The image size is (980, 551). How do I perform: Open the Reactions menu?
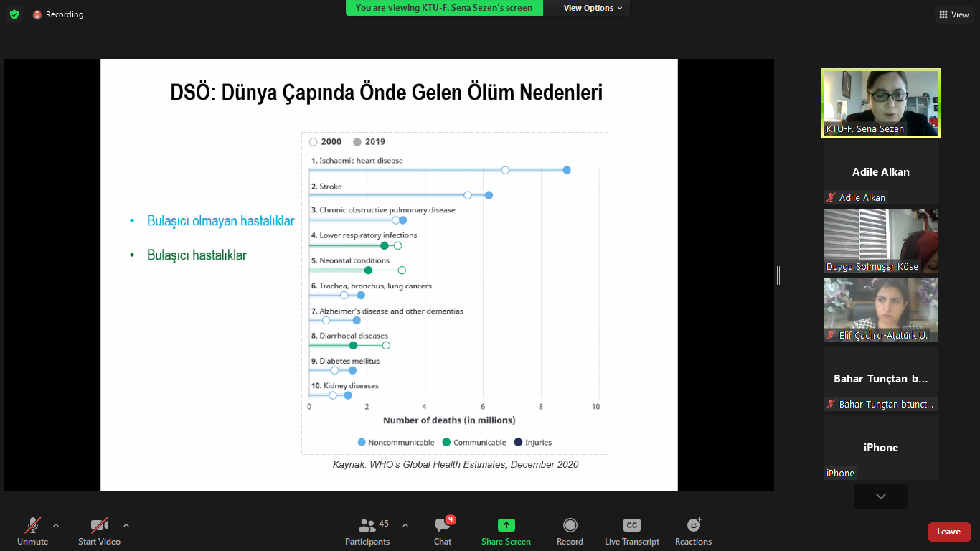pos(693,532)
